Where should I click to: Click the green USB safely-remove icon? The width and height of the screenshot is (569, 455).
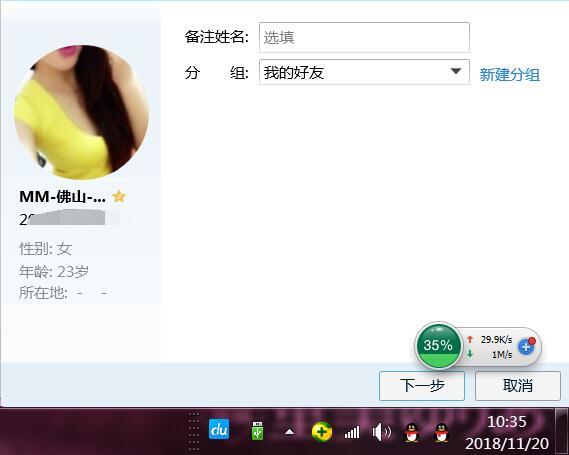coord(257,430)
